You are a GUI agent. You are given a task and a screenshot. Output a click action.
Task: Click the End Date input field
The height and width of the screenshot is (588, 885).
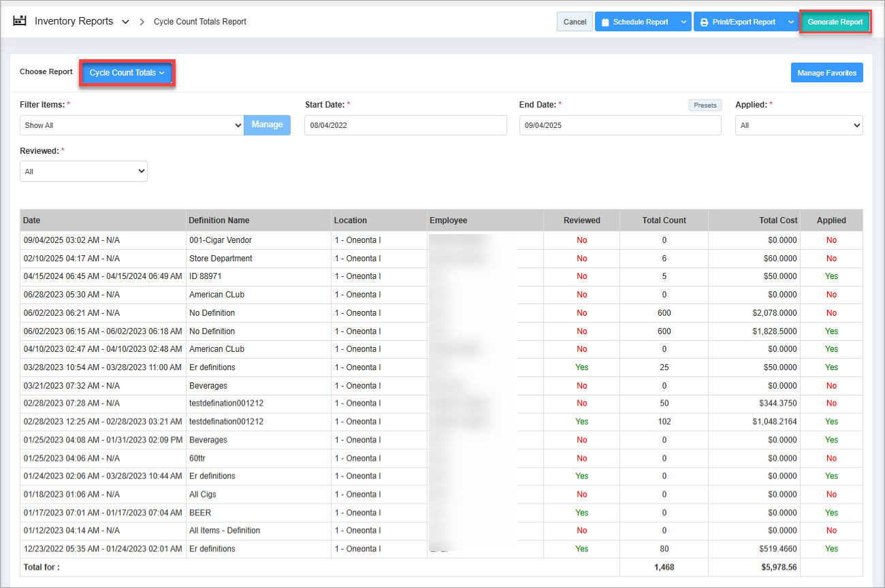pyautogui.click(x=619, y=125)
